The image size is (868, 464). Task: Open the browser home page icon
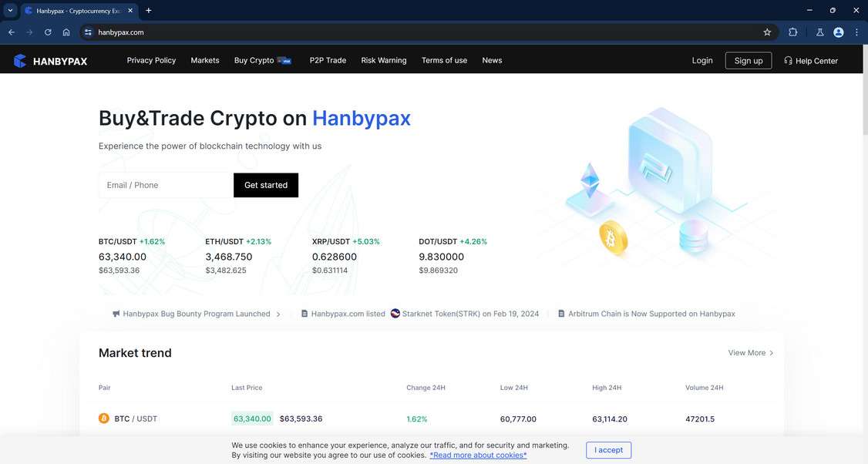66,32
